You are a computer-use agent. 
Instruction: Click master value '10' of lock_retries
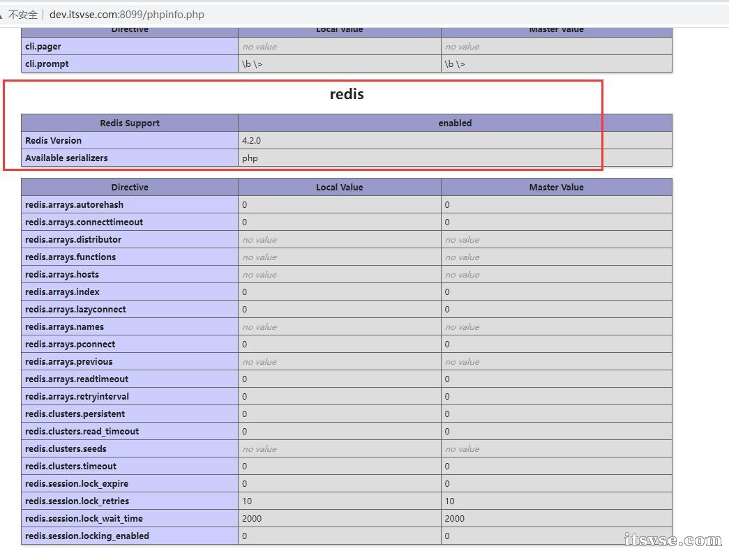[x=449, y=501]
